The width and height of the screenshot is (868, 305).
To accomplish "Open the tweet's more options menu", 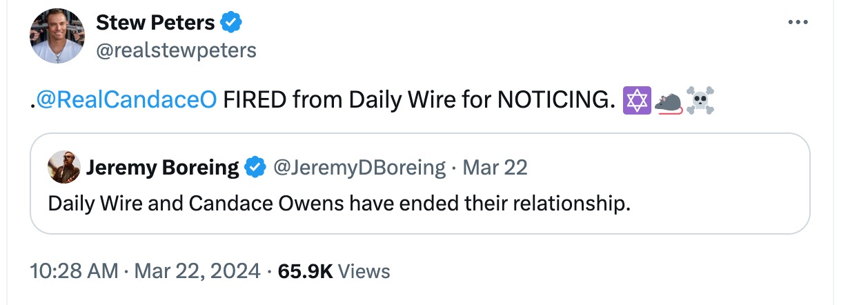I will [x=797, y=23].
